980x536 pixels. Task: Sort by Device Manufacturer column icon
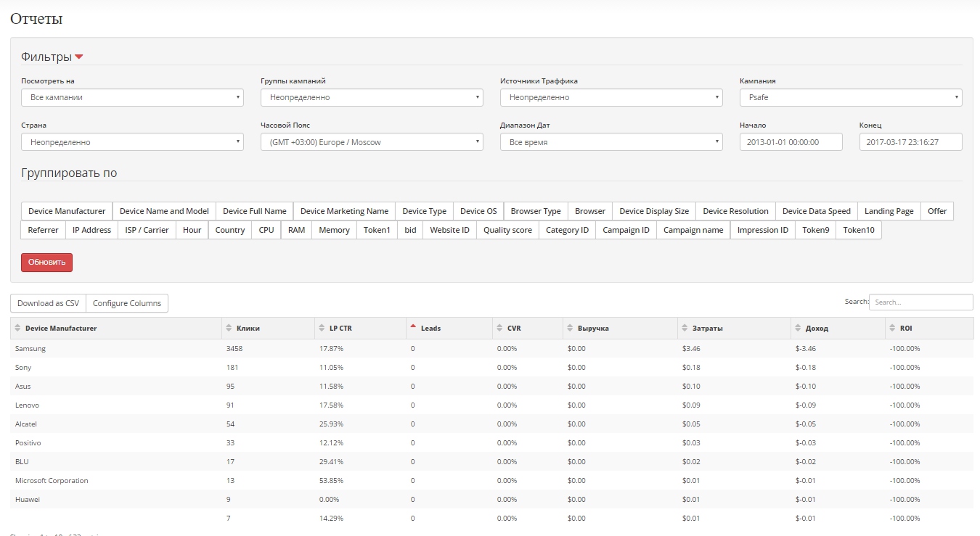click(x=18, y=329)
